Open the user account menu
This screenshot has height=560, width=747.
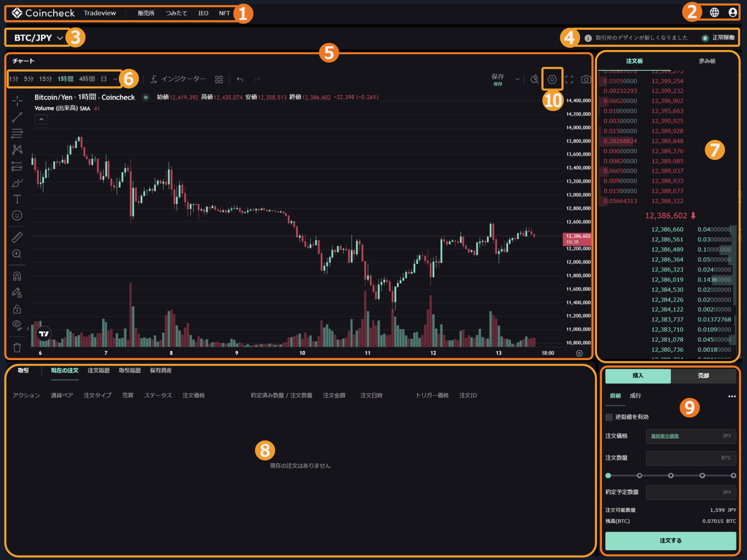733,13
